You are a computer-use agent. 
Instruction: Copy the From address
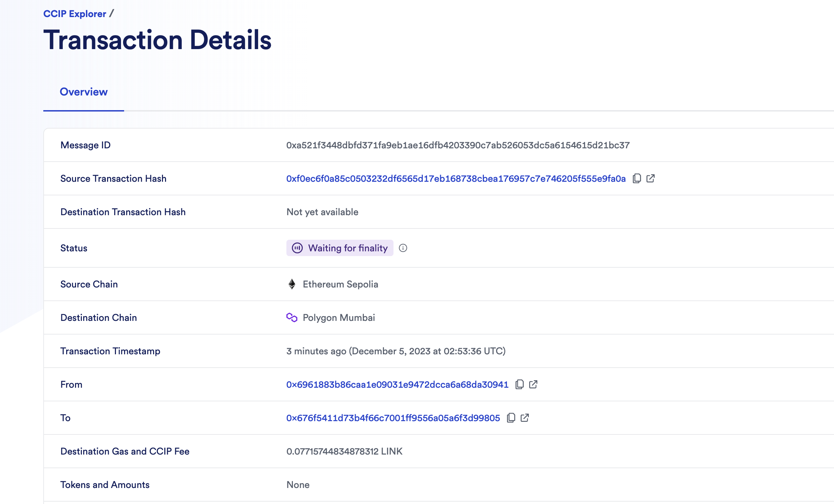click(x=519, y=384)
